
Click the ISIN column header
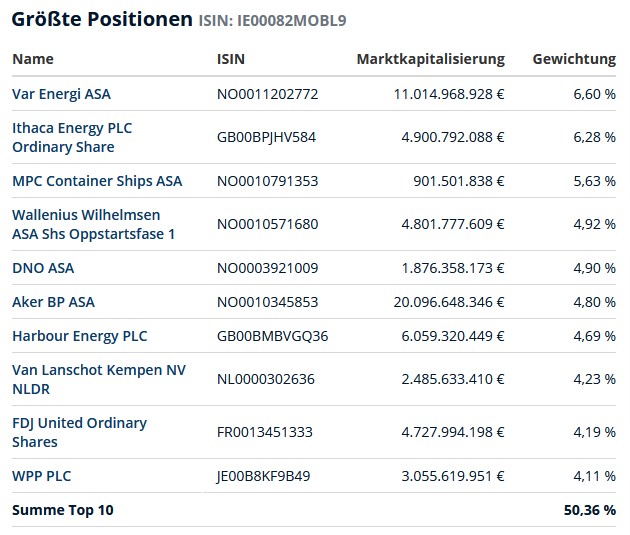[x=230, y=59]
